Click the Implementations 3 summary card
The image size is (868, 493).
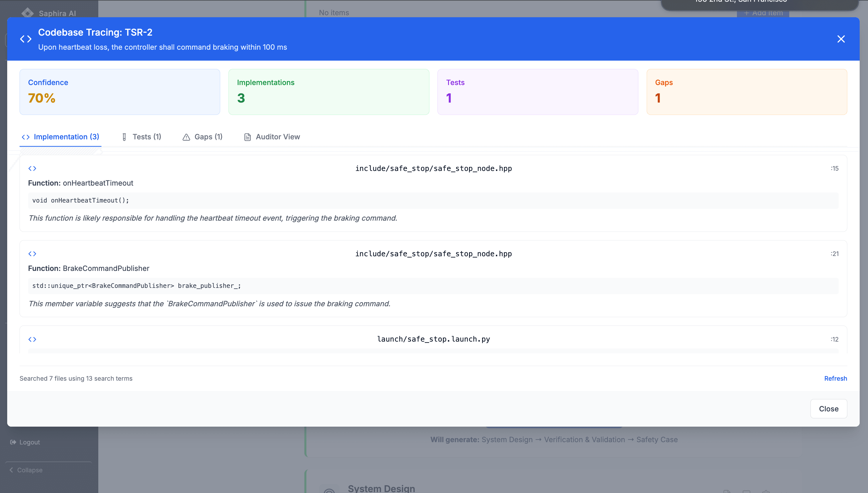click(329, 92)
